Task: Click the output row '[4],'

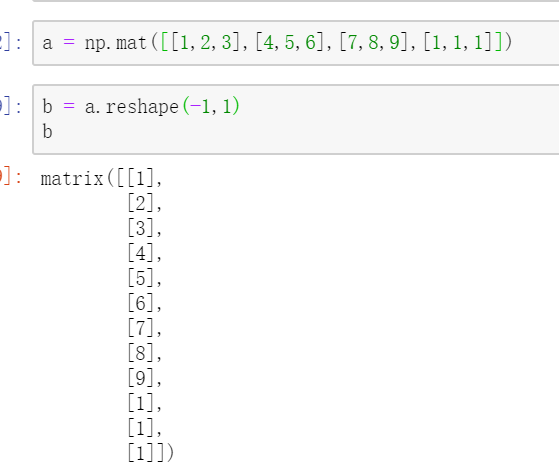Action: (x=145, y=253)
